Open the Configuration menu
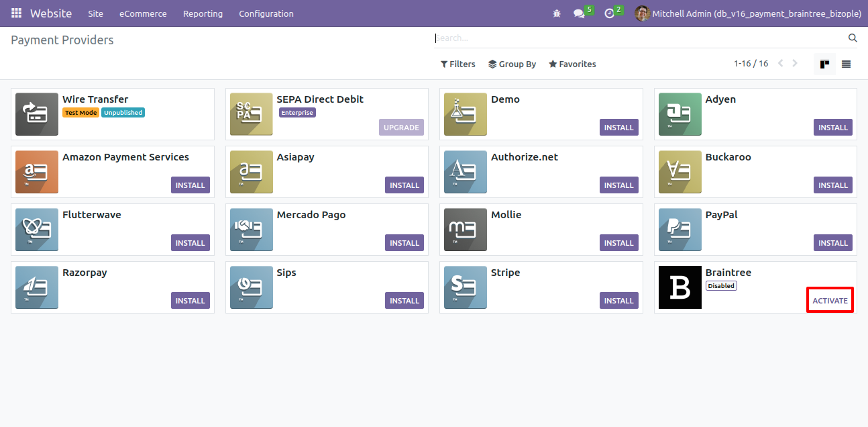Screen dimensions: 868x427 click(x=266, y=13)
